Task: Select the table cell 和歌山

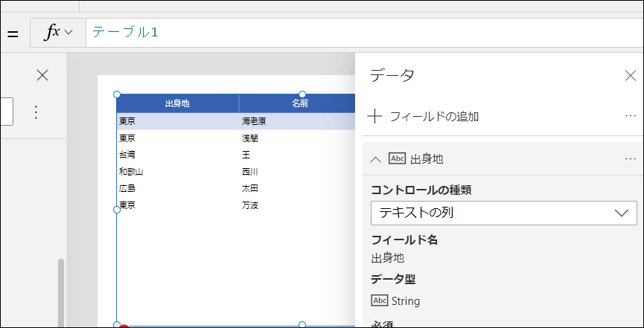Action: (x=131, y=172)
